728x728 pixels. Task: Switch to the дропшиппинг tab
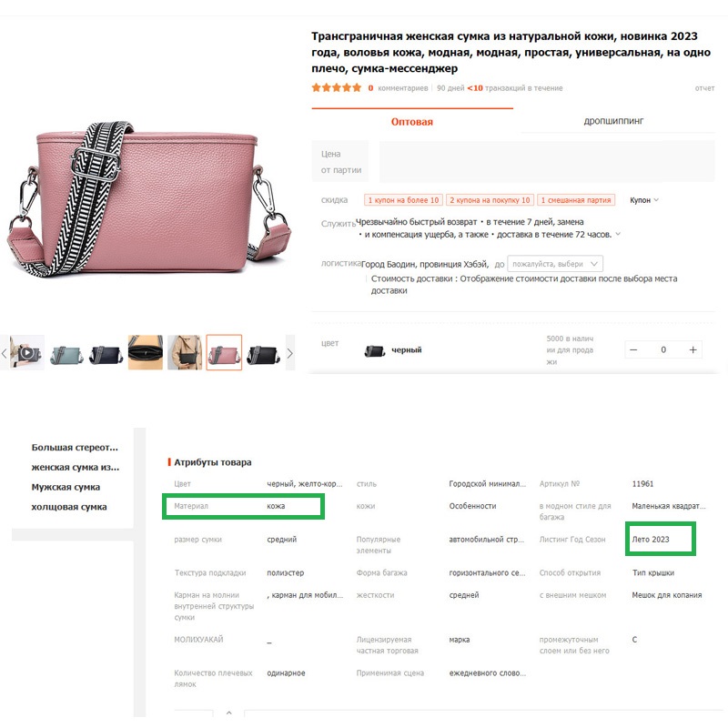[613, 121]
